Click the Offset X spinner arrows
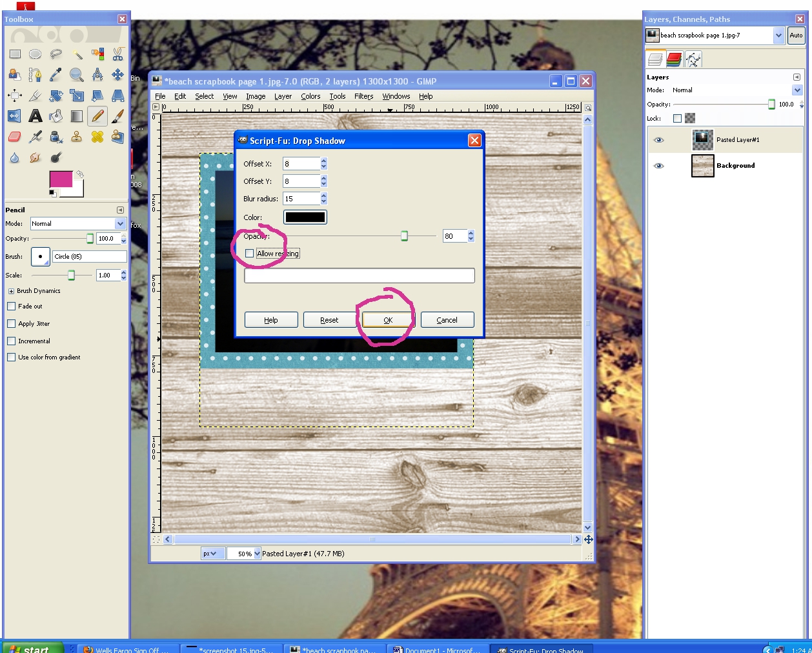The image size is (812, 653). (323, 164)
